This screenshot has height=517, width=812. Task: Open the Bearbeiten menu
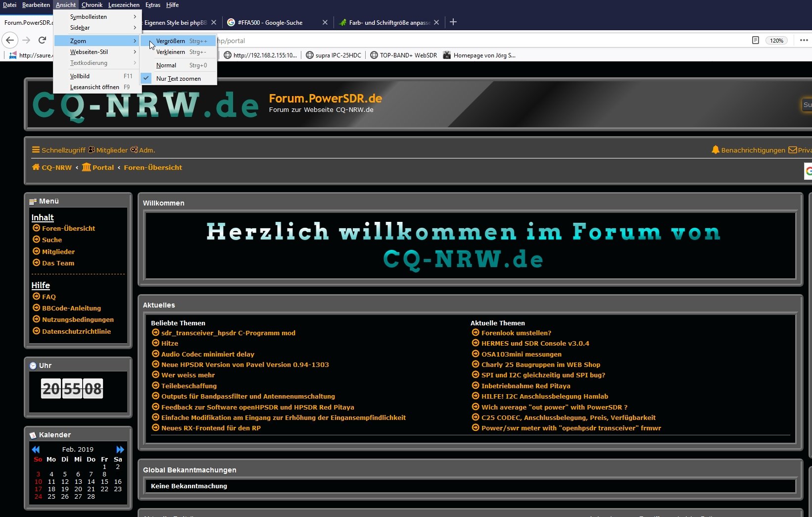coord(36,4)
